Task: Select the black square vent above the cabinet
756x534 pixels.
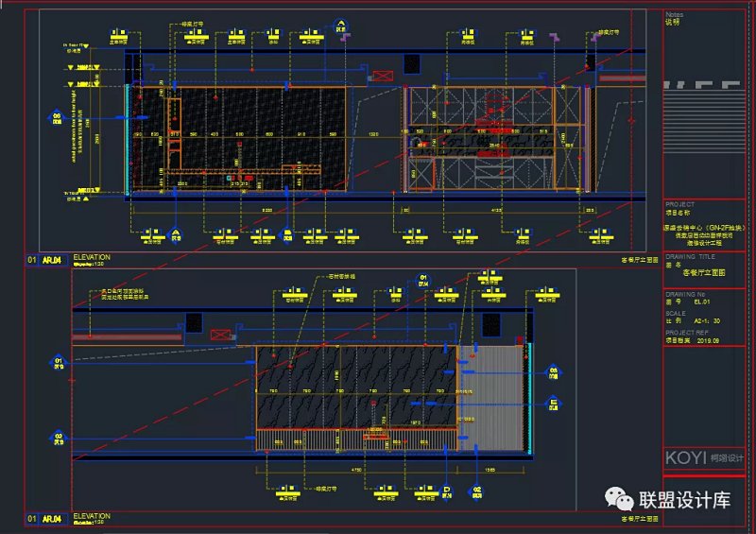Action: coord(411,64)
